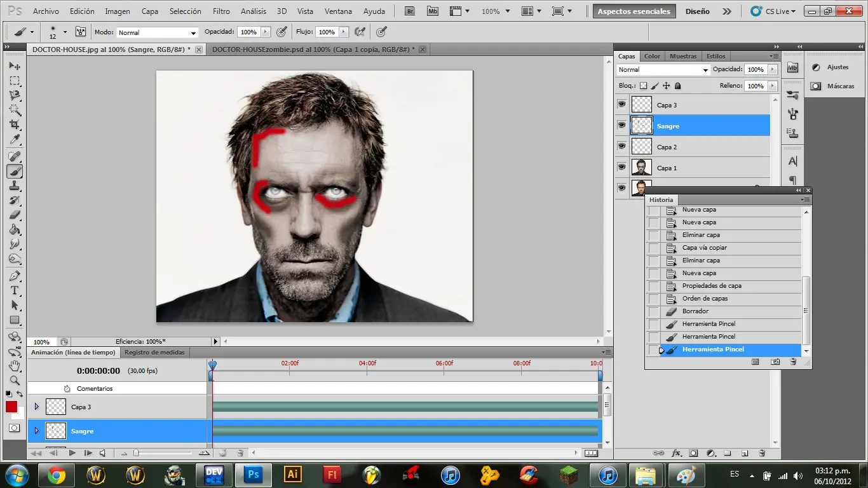Toggle Quick Mask mode

pyautogui.click(x=14, y=428)
